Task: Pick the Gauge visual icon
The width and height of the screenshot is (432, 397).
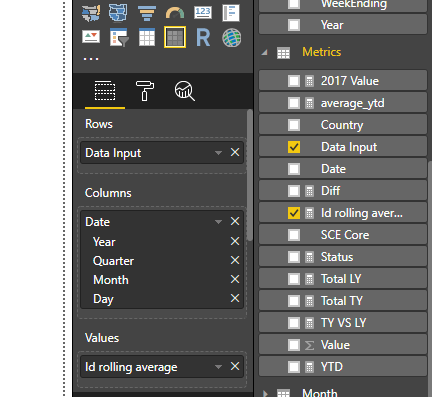Action: pyautogui.click(x=175, y=13)
